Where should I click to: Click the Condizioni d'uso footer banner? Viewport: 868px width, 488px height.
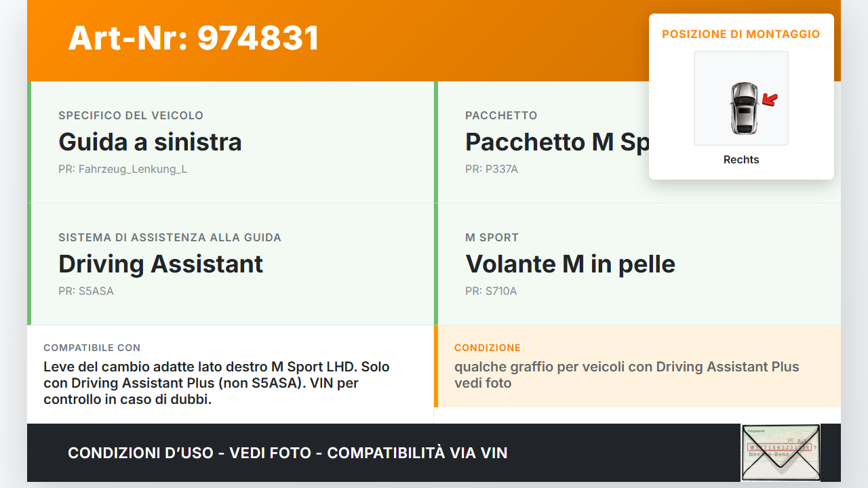pos(288,453)
